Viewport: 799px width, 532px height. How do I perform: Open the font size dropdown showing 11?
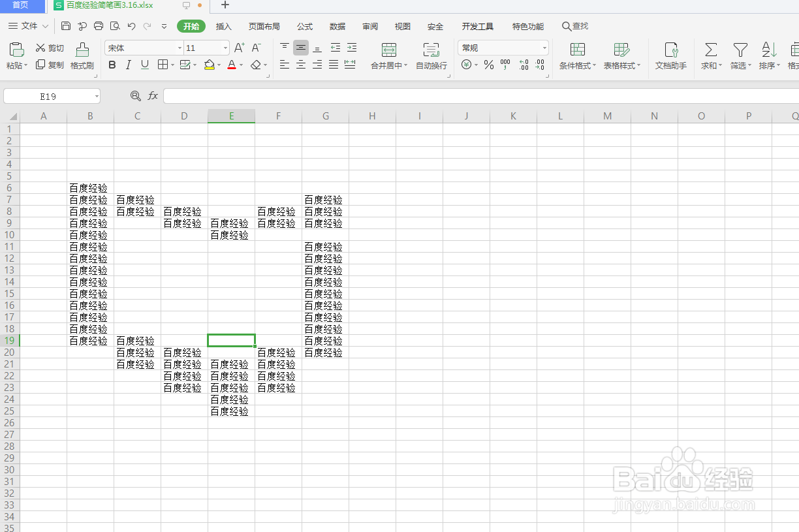click(226, 48)
